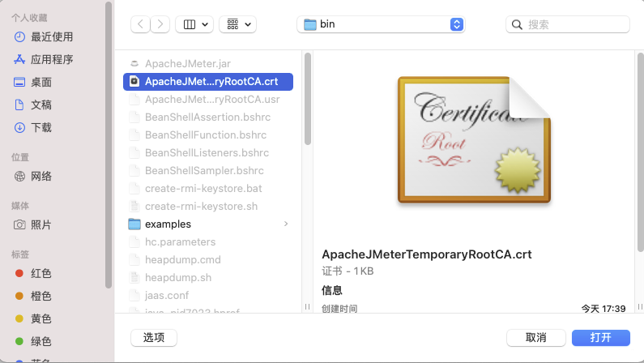This screenshot has height=363, width=644.
Task: Click the folder icon in path popup
Action: coord(310,24)
